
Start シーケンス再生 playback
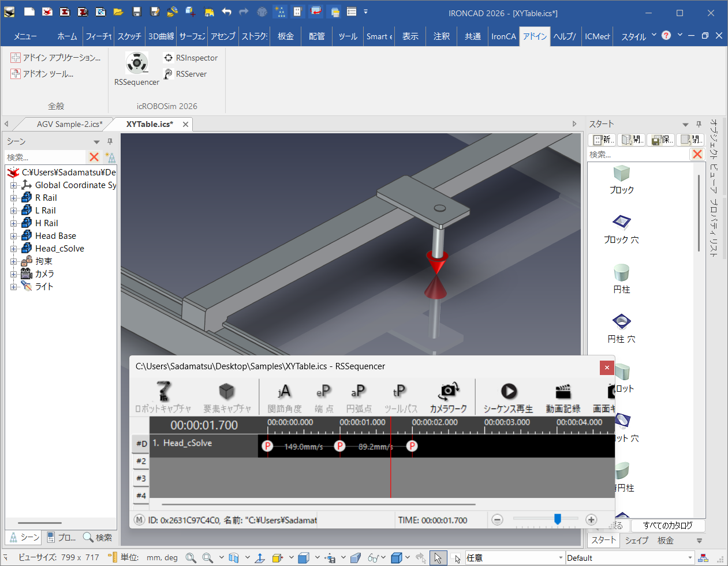(x=508, y=397)
